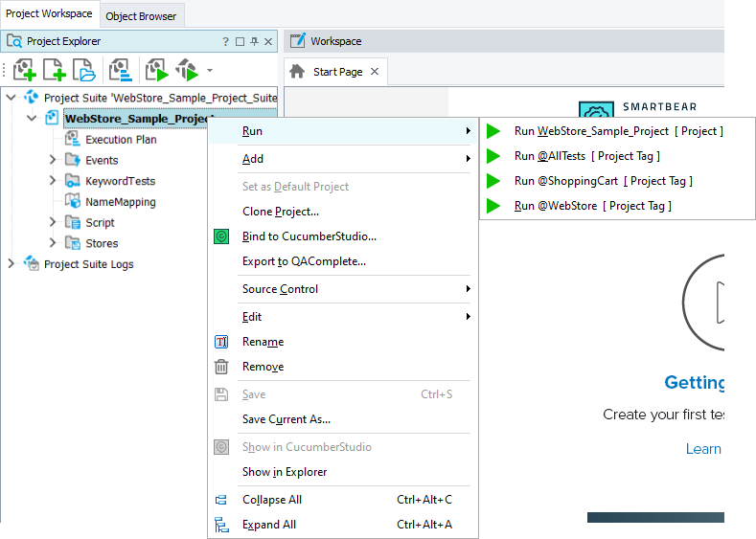Click the Add New Item toolbar icon
The width and height of the screenshot is (756, 539).
click(x=54, y=70)
